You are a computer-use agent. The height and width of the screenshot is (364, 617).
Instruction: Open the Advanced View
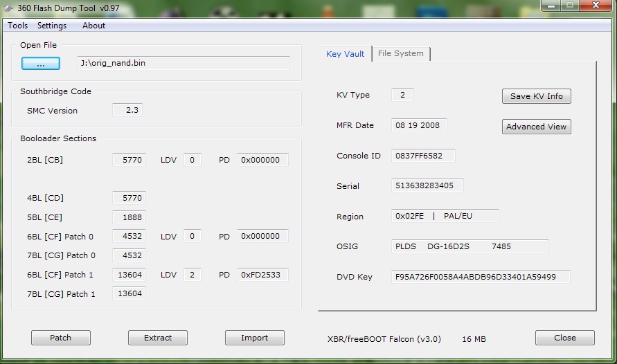click(x=537, y=127)
